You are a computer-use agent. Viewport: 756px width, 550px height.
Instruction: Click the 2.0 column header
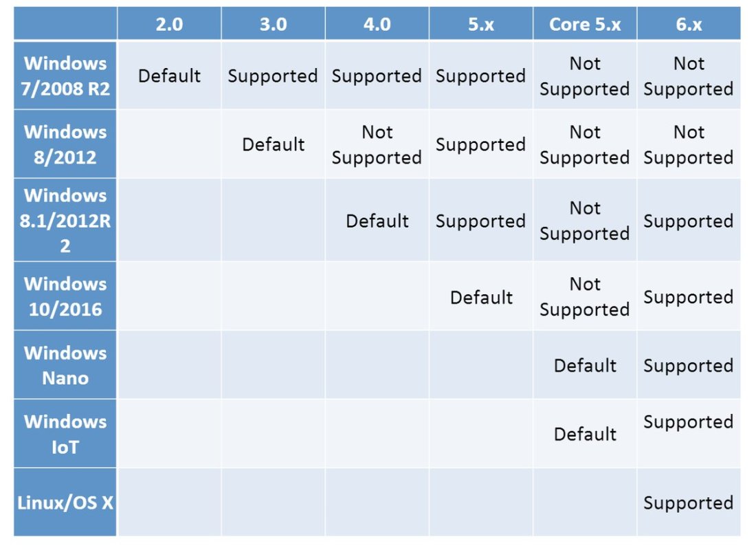point(169,24)
